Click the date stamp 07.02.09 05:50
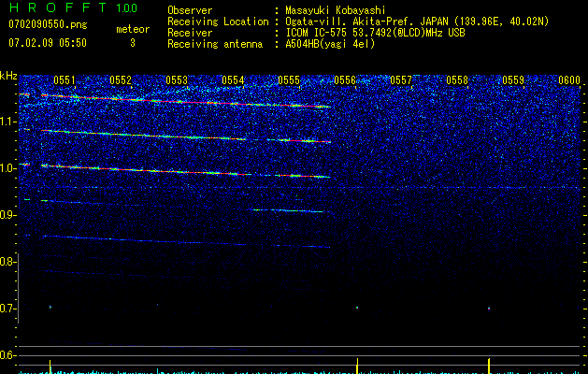 [x=48, y=43]
